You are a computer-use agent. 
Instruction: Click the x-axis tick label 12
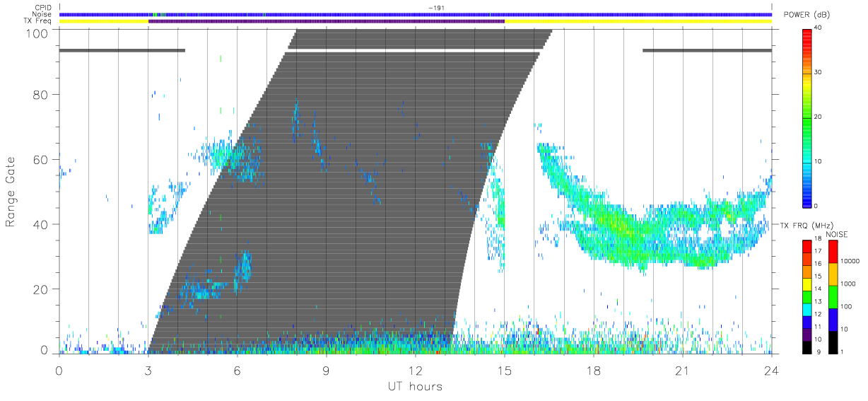[416, 369]
